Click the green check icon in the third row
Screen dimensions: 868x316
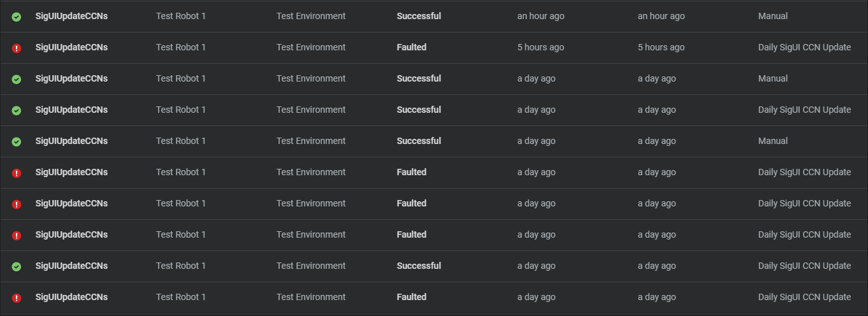[17, 79]
